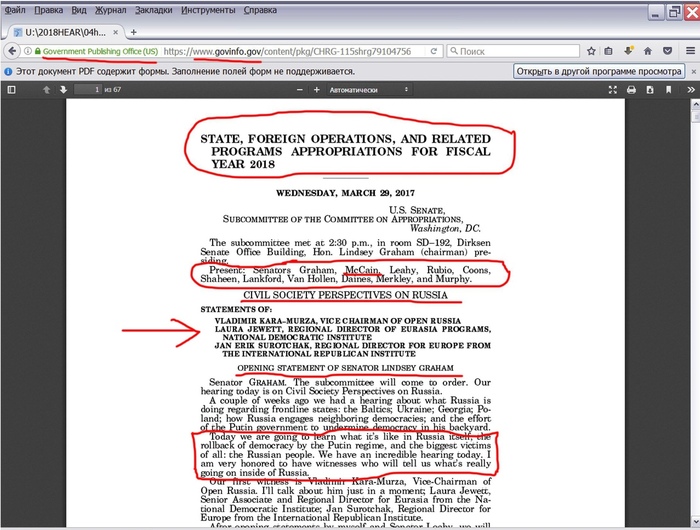700x530 pixels.
Task: Show site information icon in address bar
Action: [x=28, y=51]
